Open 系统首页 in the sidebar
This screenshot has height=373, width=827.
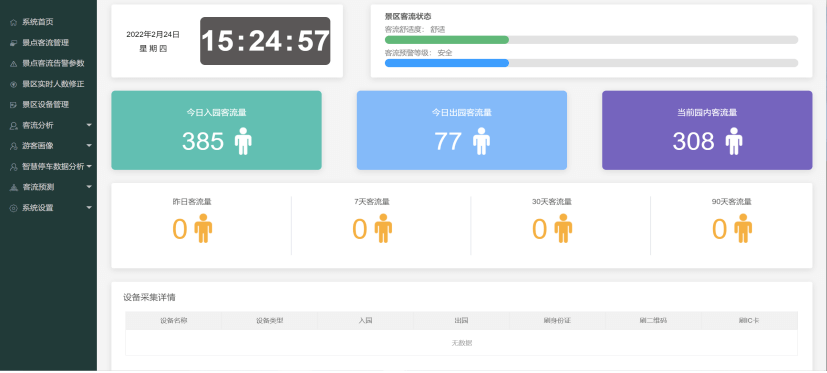coord(37,22)
